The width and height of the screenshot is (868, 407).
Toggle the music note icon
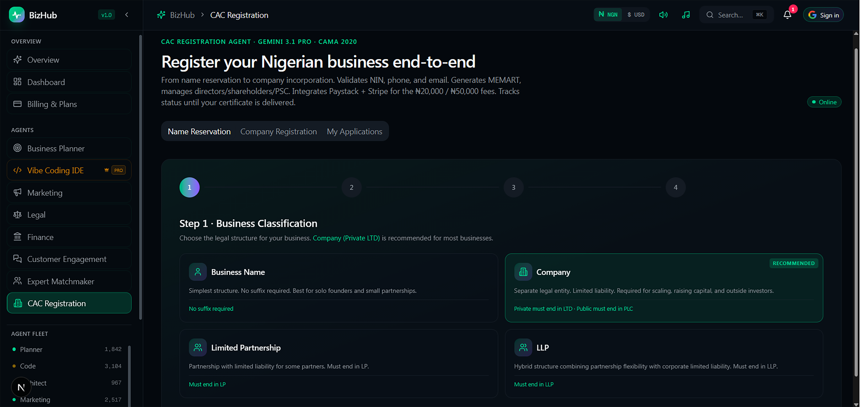[x=686, y=15]
